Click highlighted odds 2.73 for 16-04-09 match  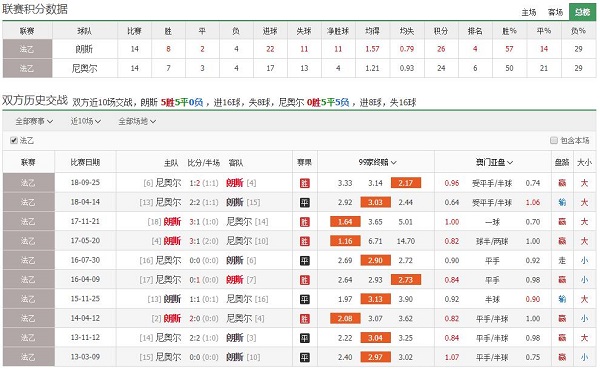pyautogui.click(x=406, y=280)
